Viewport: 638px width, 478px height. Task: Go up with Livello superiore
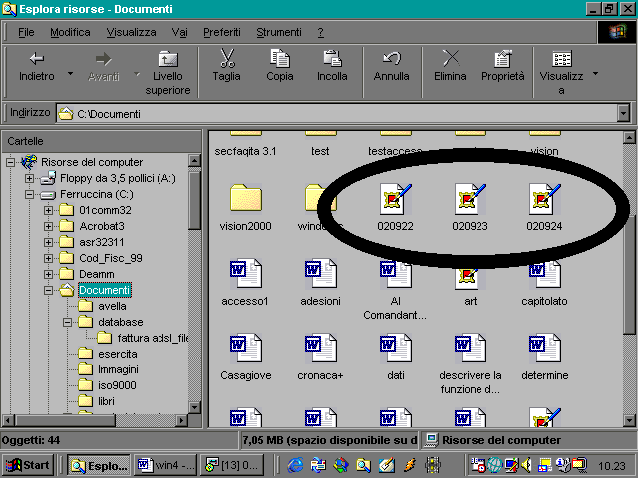pyautogui.click(x=168, y=72)
